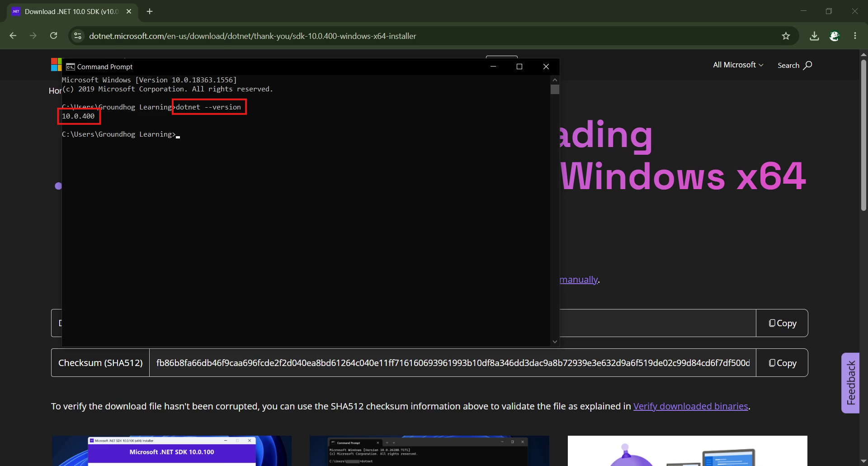Open a new browser tab with plus
The width and height of the screenshot is (868, 466).
coord(150,11)
